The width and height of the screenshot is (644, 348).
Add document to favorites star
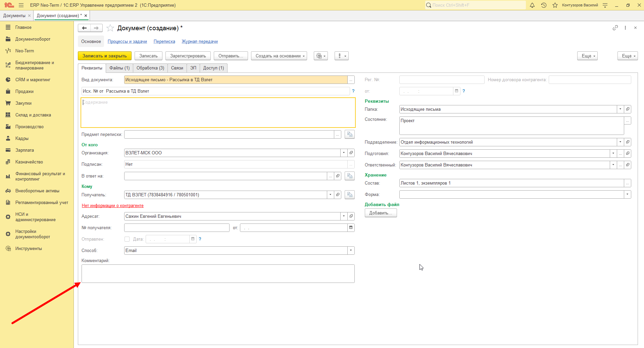coord(110,28)
